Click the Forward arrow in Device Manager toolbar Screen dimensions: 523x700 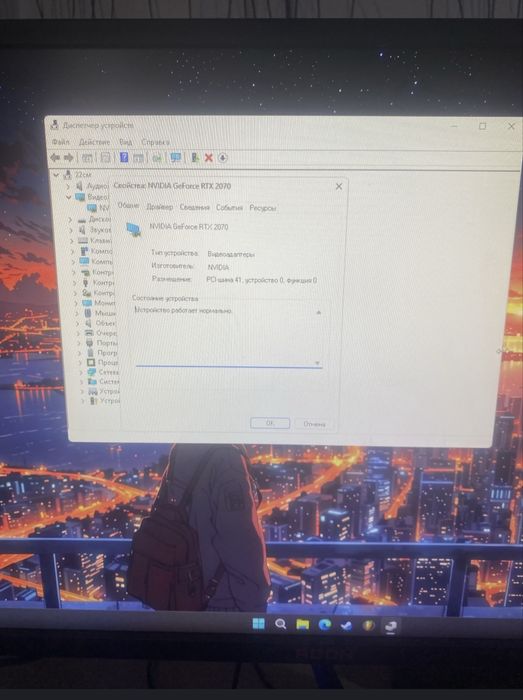click(69, 157)
